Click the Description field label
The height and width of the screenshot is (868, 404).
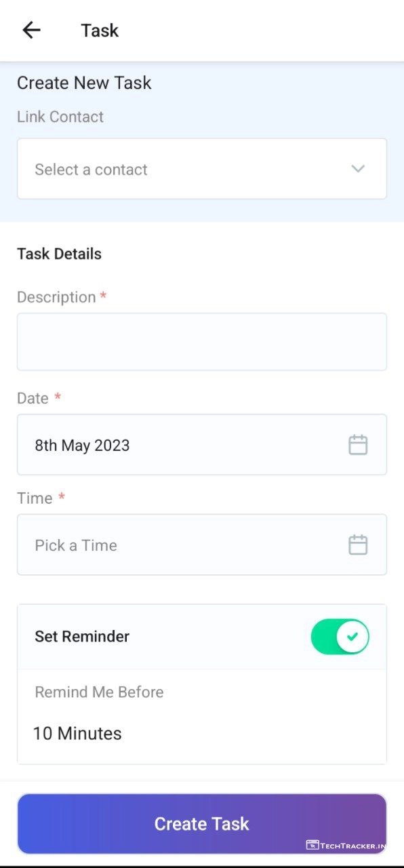coord(56,298)
